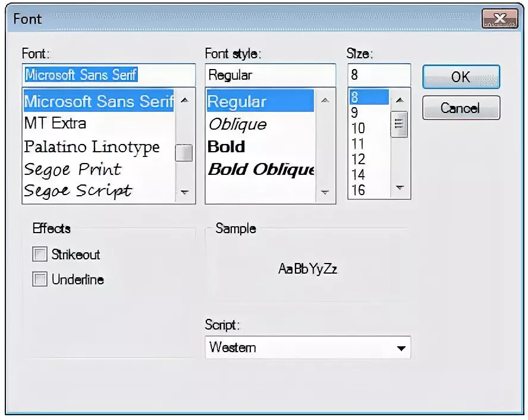Screen dimensions: 528x420
Task: Select MT Extra in font list
Action: pos(99,123)
